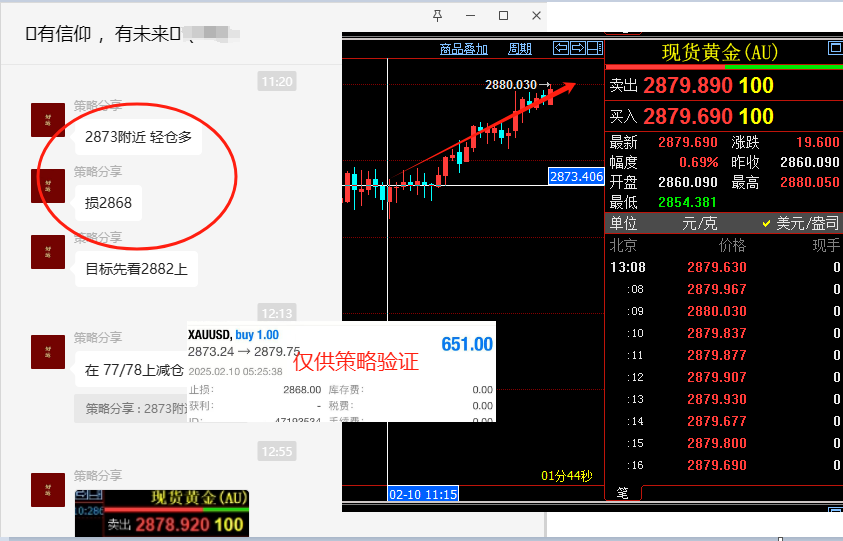The height and width of the screenshot is (541, 843).
Task: Click the :09 tick price 2880.030
Action: [x=717, y=311]
